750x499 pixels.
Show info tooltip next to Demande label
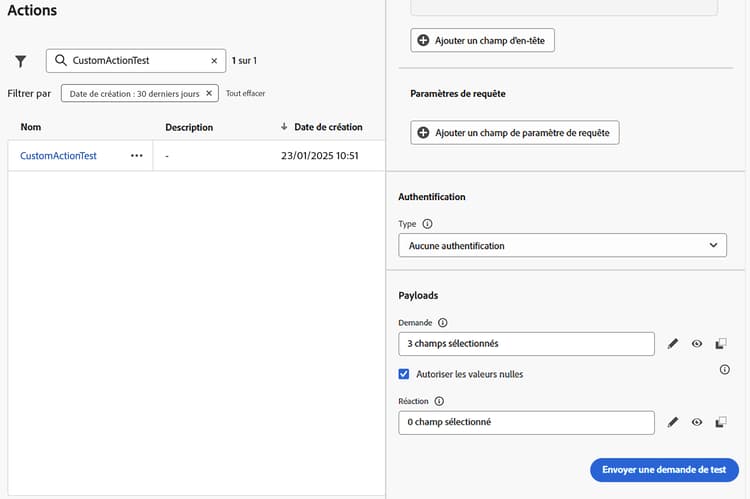(x=443, y=323)
